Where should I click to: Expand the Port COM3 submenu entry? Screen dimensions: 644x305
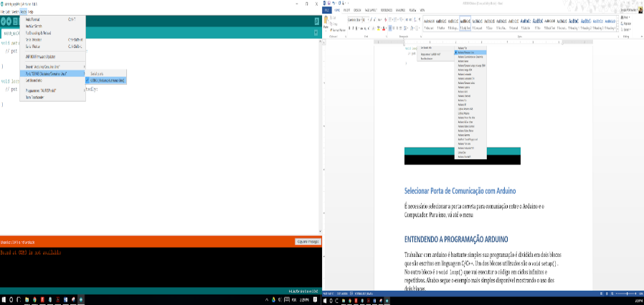coord(52,74)
